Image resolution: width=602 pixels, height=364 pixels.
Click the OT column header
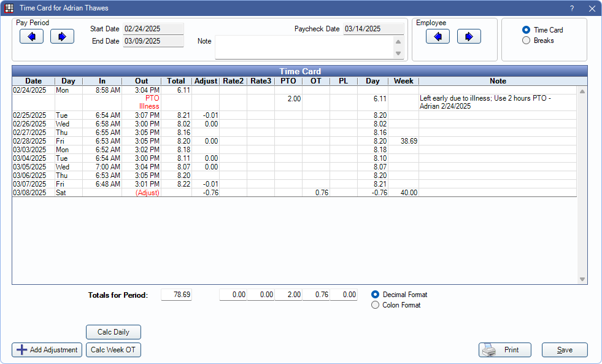click(315, 81)
